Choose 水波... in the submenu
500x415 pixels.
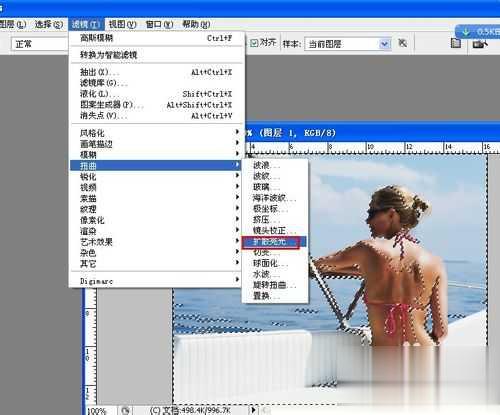(275, 274)
